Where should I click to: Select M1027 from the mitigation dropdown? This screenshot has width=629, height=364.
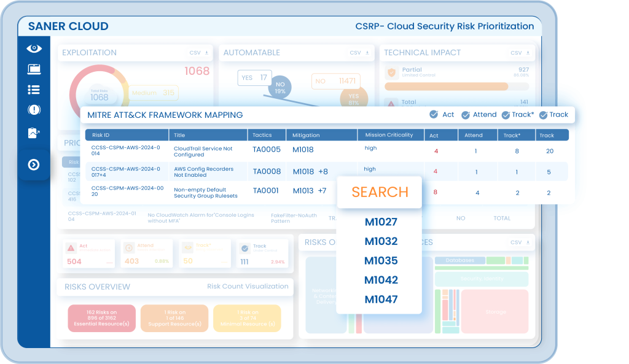pos(380,222)
